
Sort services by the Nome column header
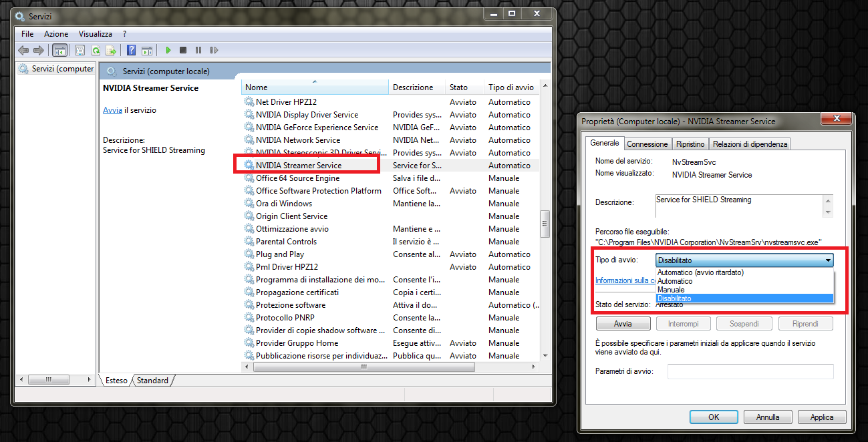(315, 87)
